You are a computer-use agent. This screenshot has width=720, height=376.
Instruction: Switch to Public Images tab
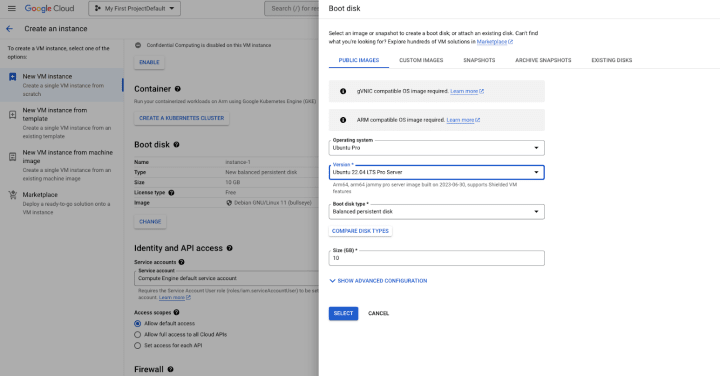tap(359, 60)
